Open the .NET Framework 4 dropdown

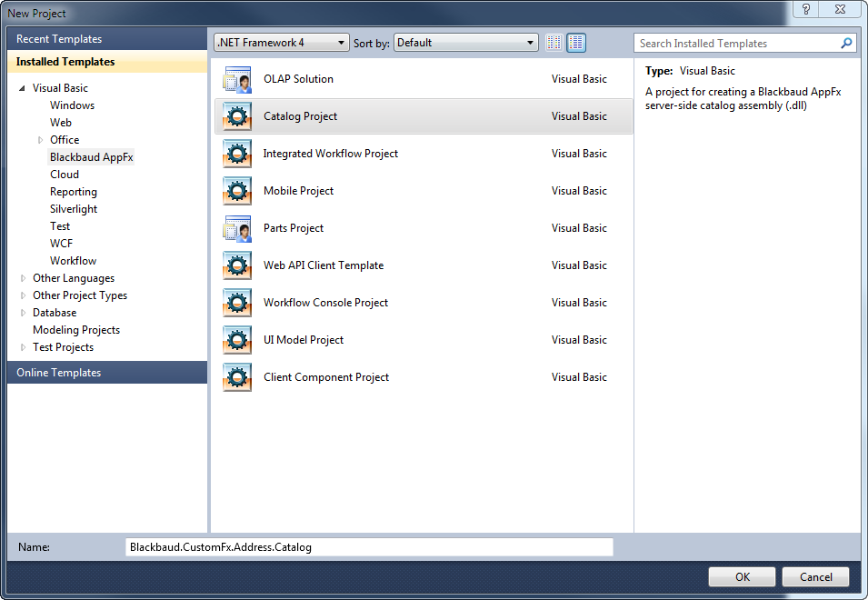(x=281, y=43)
